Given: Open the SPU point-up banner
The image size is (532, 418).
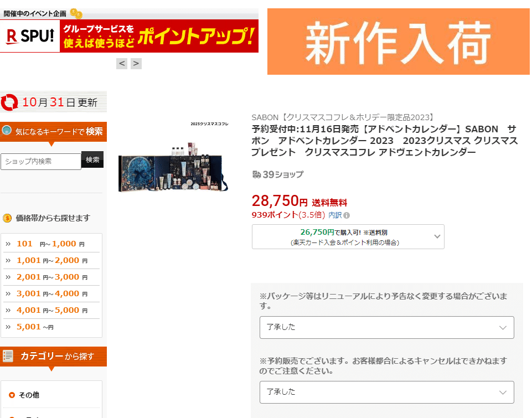Looking at the screenshot, I should coord(129,36).
